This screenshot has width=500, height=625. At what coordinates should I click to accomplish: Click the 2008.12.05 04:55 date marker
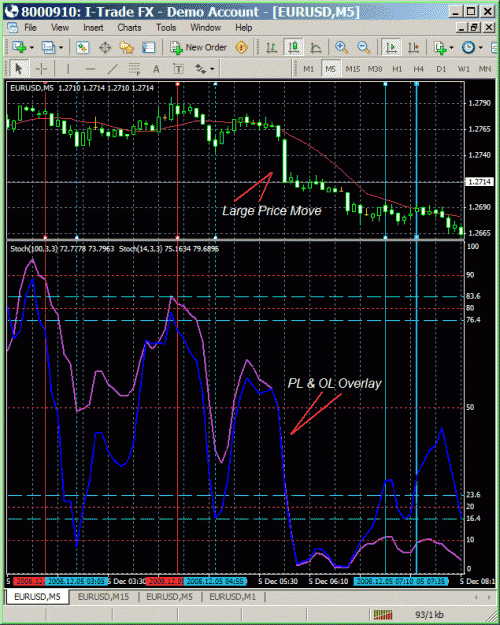coord(215,581)
